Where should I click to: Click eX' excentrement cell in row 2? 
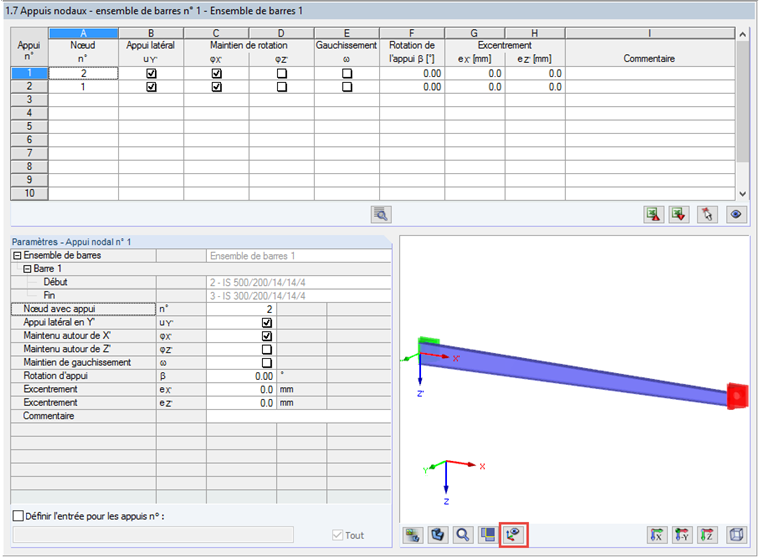(475, 87)
